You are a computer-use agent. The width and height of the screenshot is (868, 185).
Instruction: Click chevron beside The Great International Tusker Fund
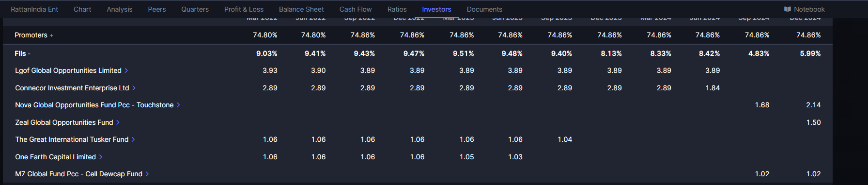133,139
